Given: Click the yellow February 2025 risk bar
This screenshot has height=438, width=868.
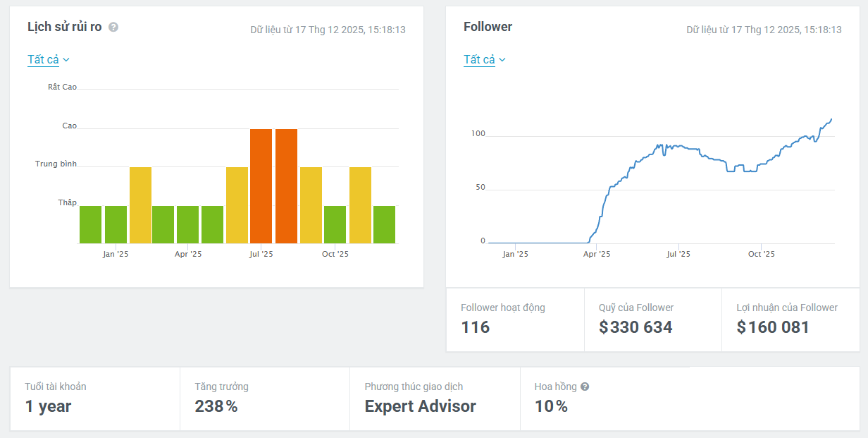Looking at the screenshot, I should (140, 205).
